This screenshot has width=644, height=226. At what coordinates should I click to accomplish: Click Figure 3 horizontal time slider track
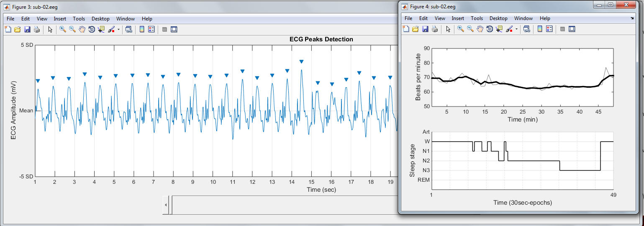(285, 205)
